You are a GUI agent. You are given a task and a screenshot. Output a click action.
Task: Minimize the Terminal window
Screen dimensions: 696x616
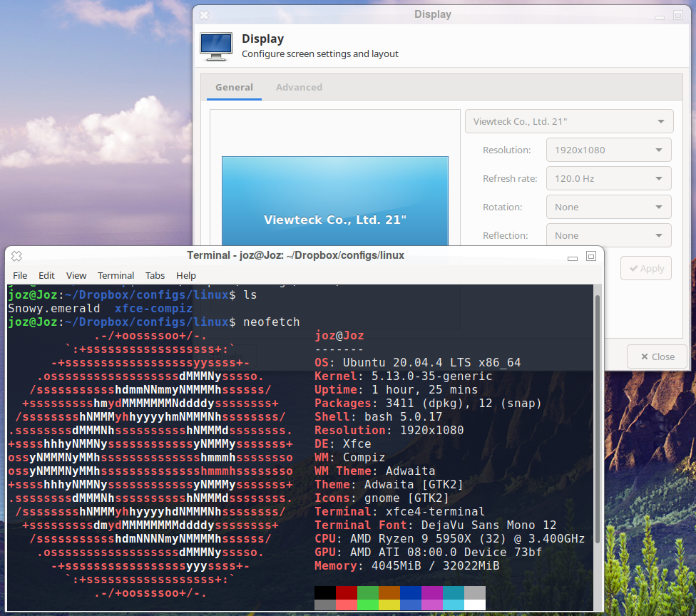(x=573, y=258)
